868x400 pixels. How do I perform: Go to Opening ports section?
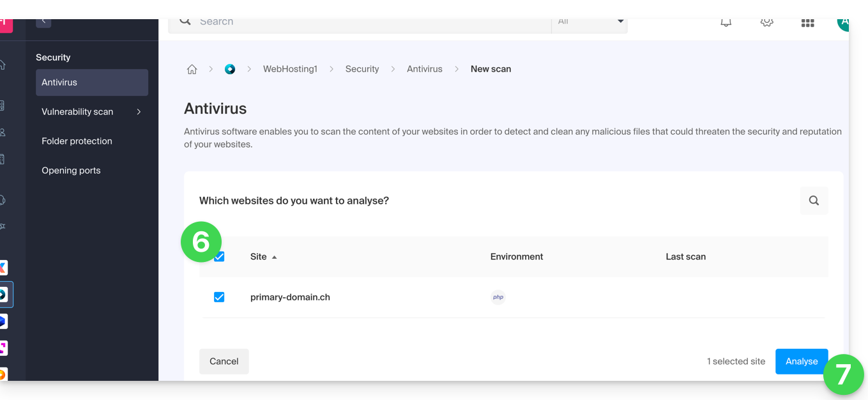tap(71, 171)
